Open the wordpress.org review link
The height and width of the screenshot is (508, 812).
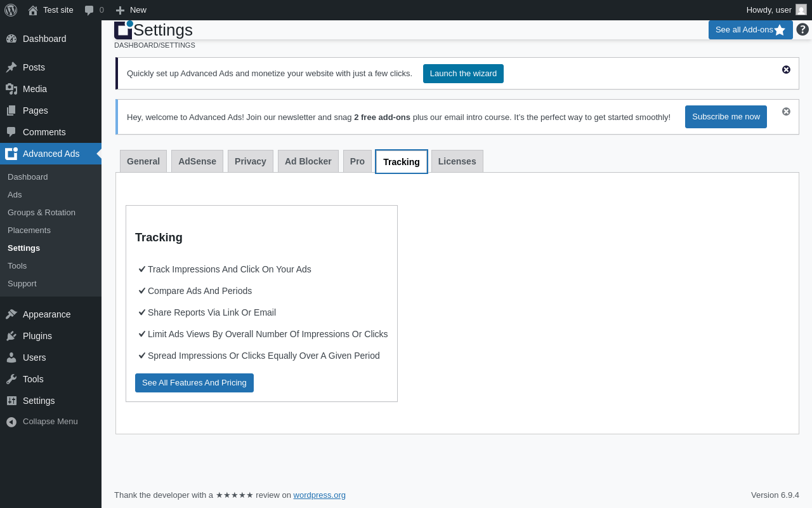(x=319, y=495)
